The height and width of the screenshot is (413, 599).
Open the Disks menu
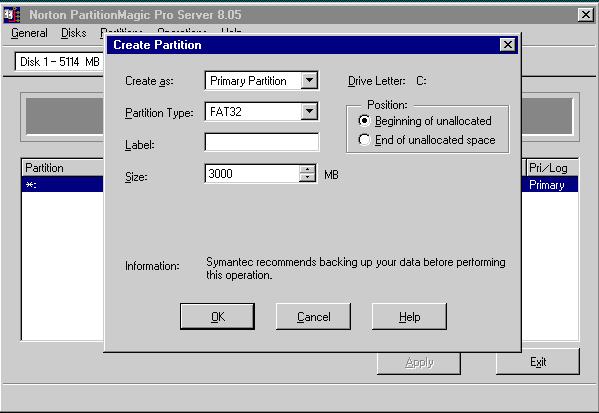(73, 33)
